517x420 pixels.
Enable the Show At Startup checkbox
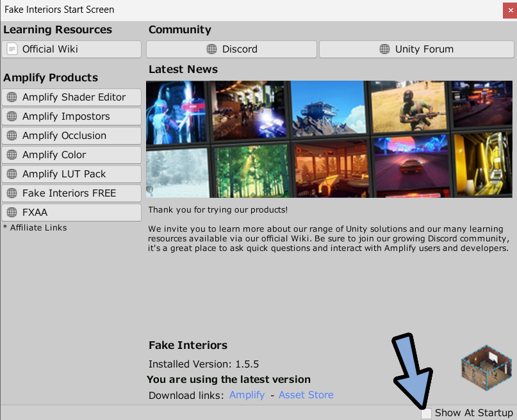tap(426, 413)
